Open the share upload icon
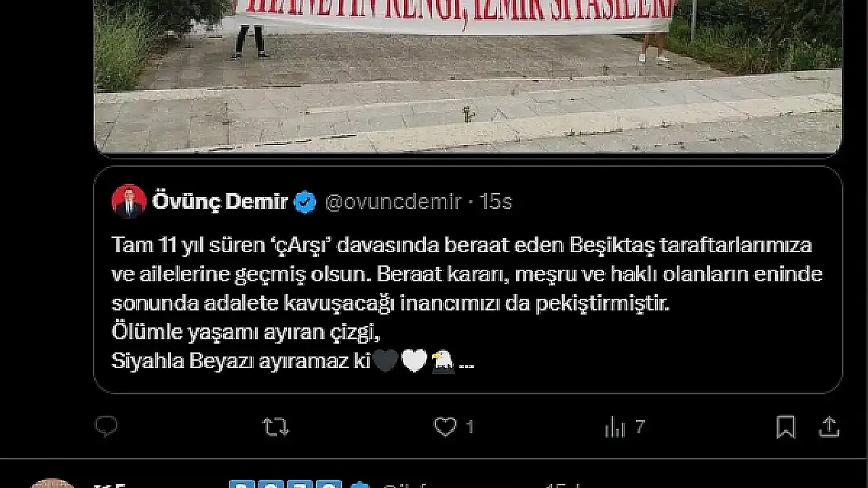Screen dimensions: 868x488 pyautogui.click(x=829, y=427)
